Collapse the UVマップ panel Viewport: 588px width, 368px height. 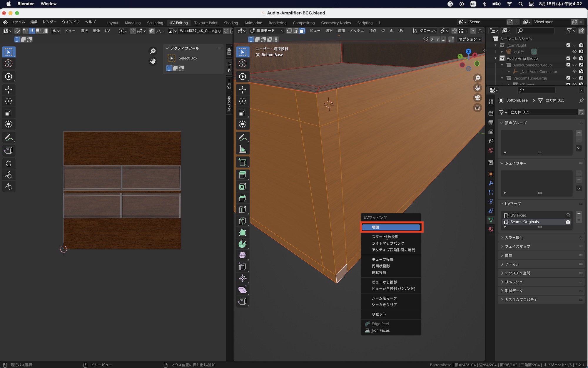pos(512,204)
